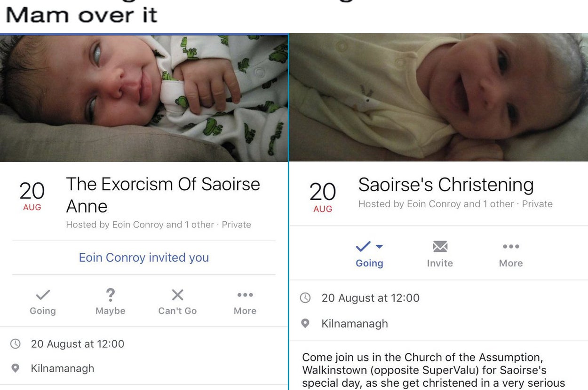Viewport: 588px width, 390px height.
Task: View the Exorcism event cover photo
Action: coord(143,98)
